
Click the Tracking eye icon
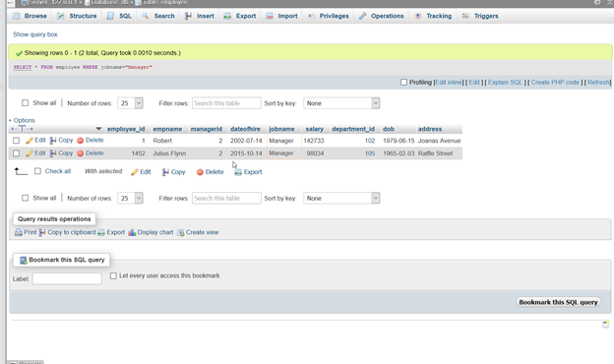(418, 16)
